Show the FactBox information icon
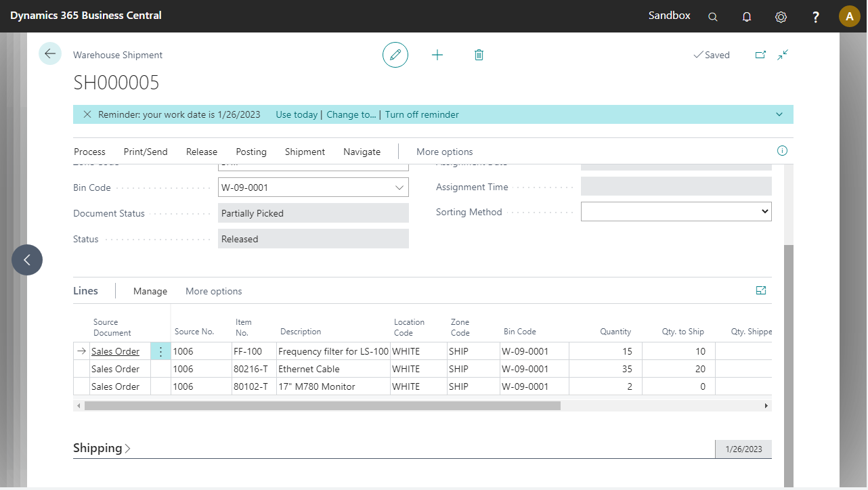The image size is (868, 490). tap(782, 150)
